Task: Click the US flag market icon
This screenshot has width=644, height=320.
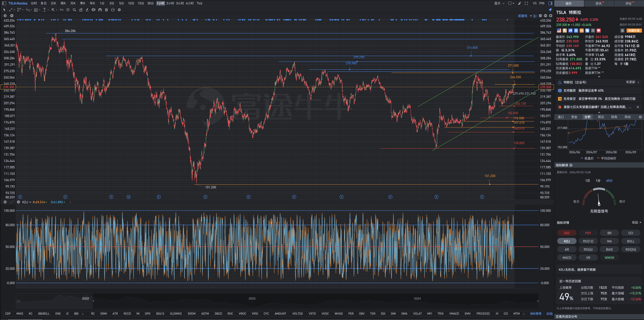Action: 559,31
